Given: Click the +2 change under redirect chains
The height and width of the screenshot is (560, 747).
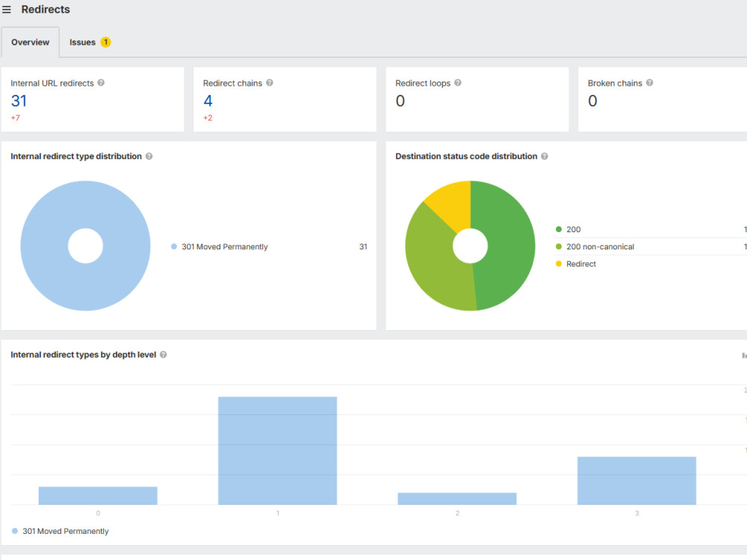Looking at the screenshot, I should click(x=208, y=118).
